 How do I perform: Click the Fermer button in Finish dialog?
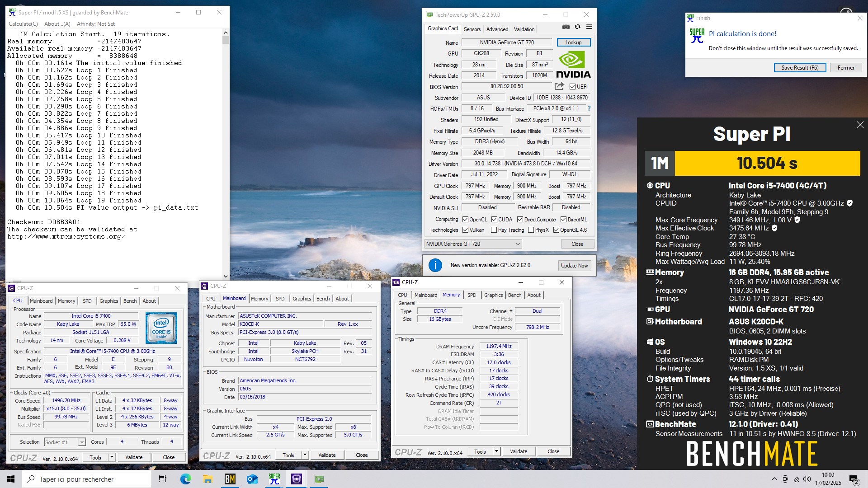click(x=845, y=68)
